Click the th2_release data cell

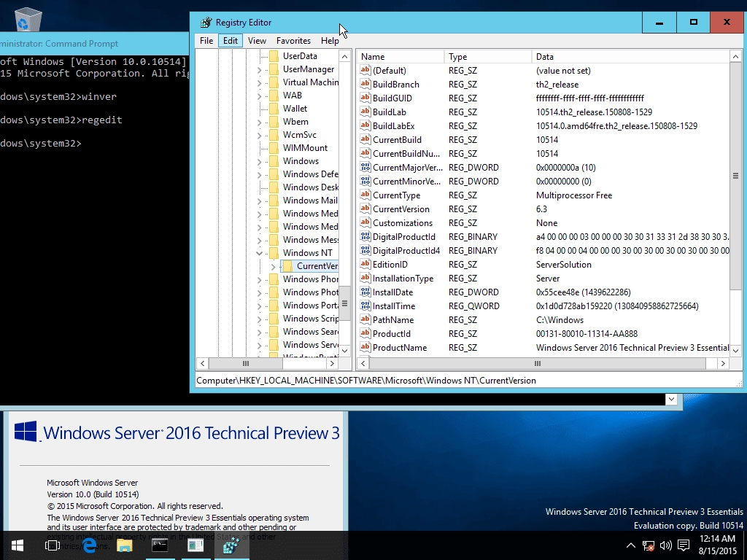557,85
